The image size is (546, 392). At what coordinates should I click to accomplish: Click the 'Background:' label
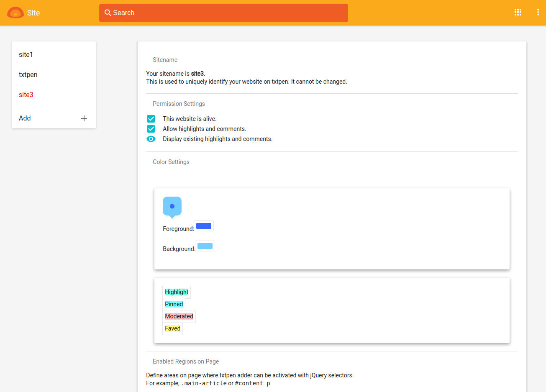coord(179,249)
